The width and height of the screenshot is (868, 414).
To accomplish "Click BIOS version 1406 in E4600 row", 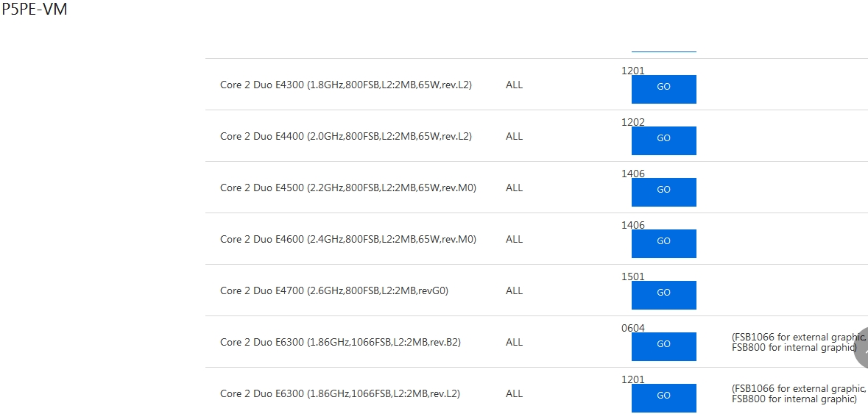I will pyautogui.click(x=633, y=225).
